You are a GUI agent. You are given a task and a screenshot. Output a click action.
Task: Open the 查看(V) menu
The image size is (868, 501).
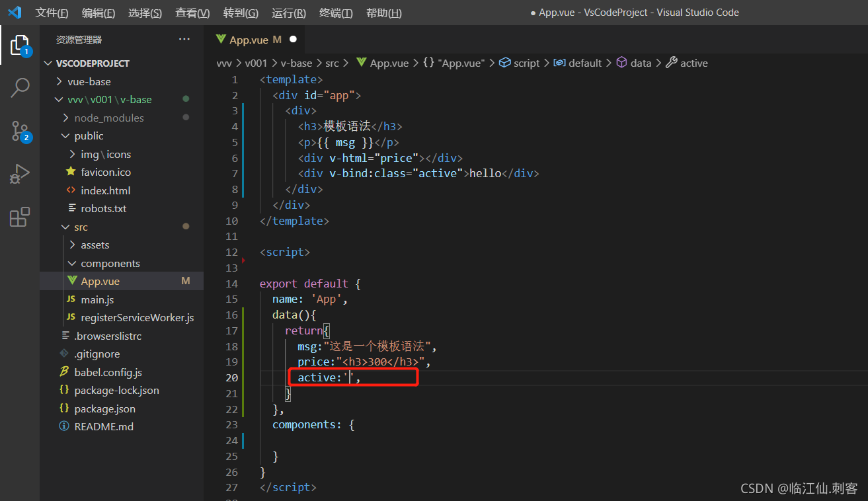[x=192, y=13]
